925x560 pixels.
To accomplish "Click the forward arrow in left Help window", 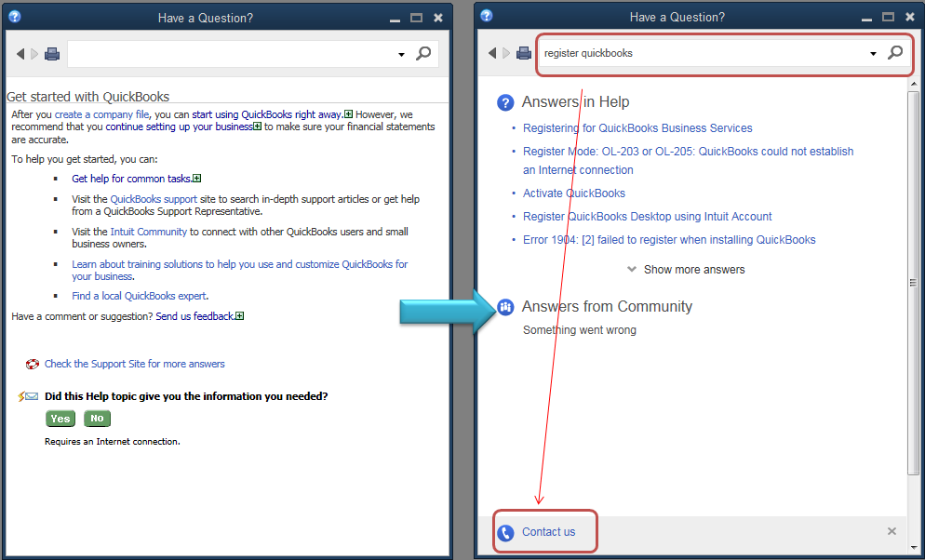I will (x=34, y=54).
